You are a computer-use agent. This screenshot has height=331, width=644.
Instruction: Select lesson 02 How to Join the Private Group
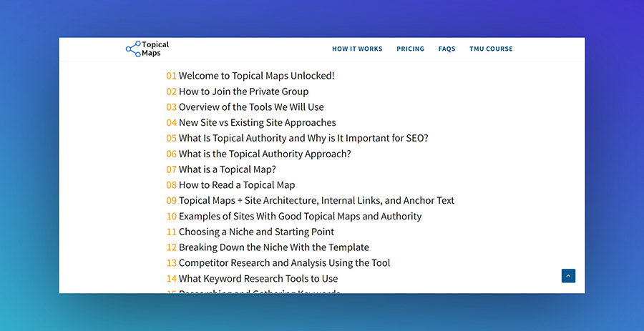[238, 92]
